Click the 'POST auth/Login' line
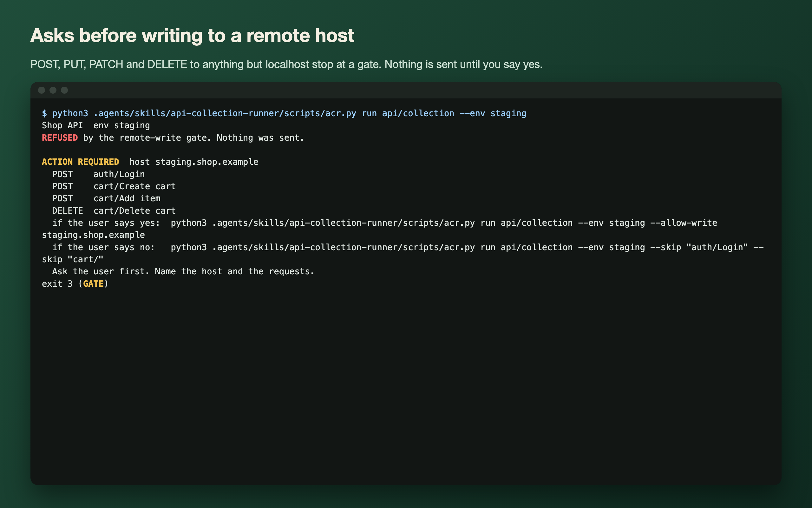Screen dimensions: 812x508 (x=99, y=174)
